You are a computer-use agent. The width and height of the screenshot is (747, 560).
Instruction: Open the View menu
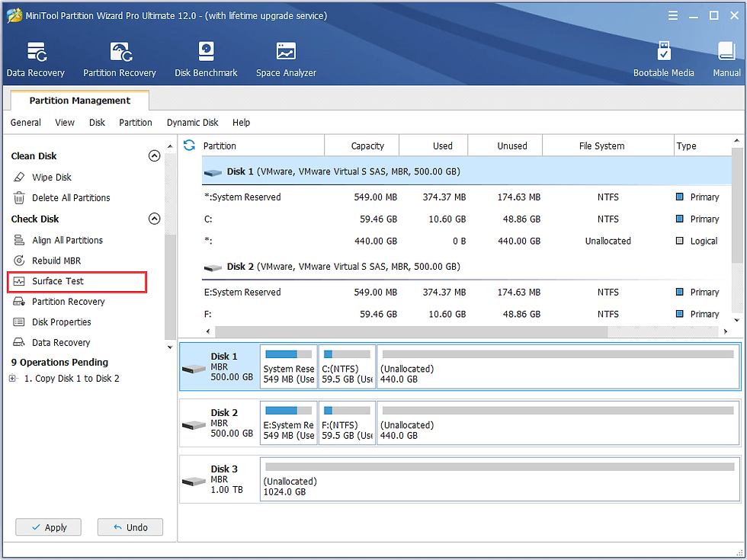pos(65,123)
